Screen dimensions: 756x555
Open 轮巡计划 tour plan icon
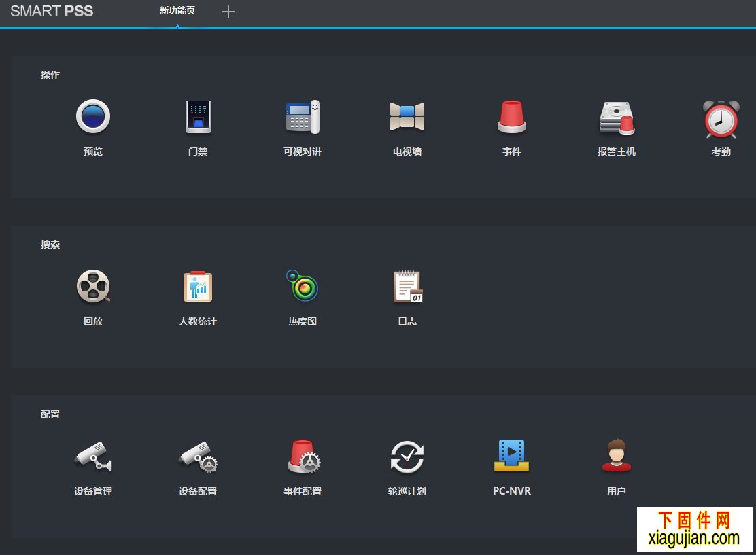pyautogui.click(x=407, y=456)
